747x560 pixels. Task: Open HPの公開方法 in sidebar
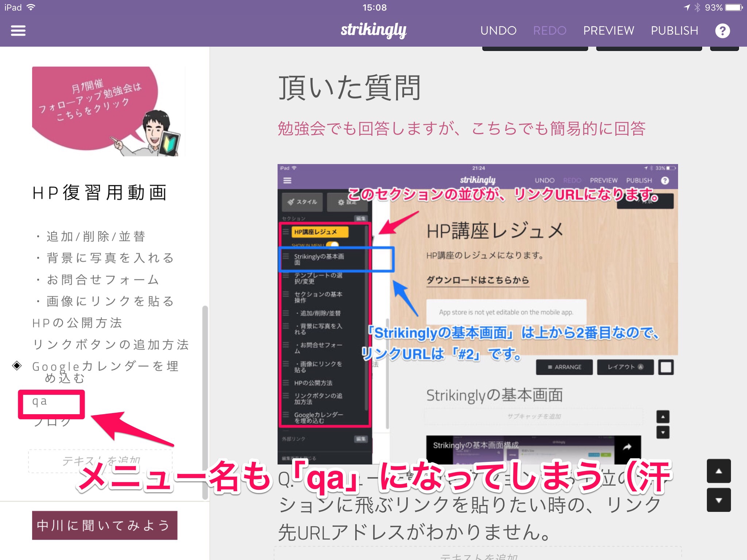[x=77, y=323]
